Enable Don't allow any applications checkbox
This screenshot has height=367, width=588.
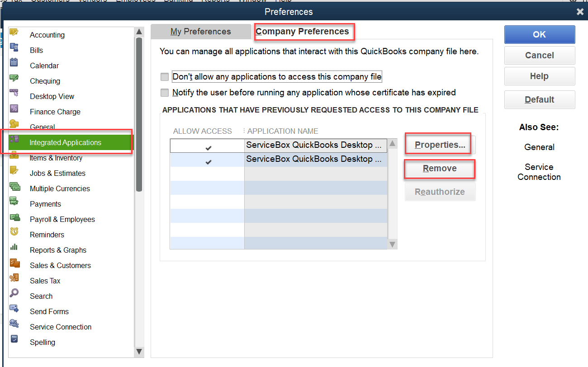[x=165, y=77]
